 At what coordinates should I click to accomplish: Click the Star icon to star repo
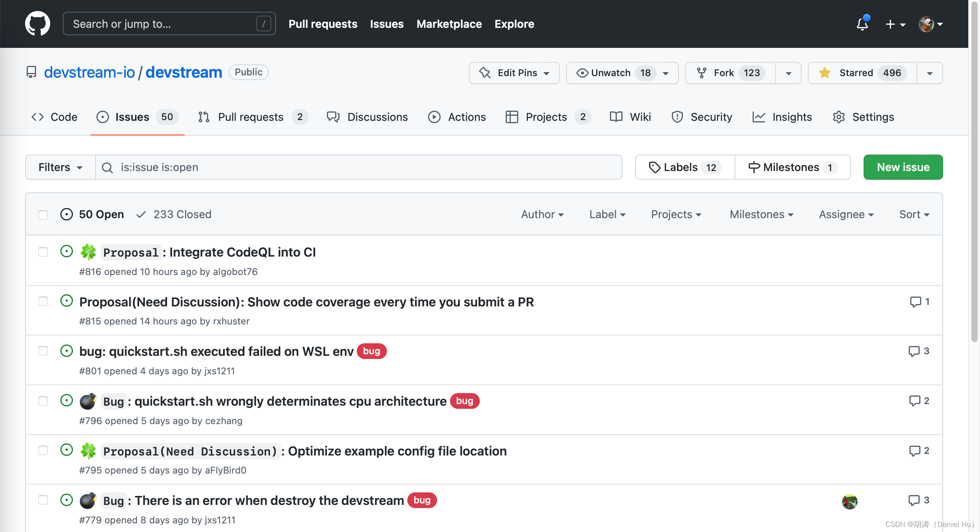[824, 72]
